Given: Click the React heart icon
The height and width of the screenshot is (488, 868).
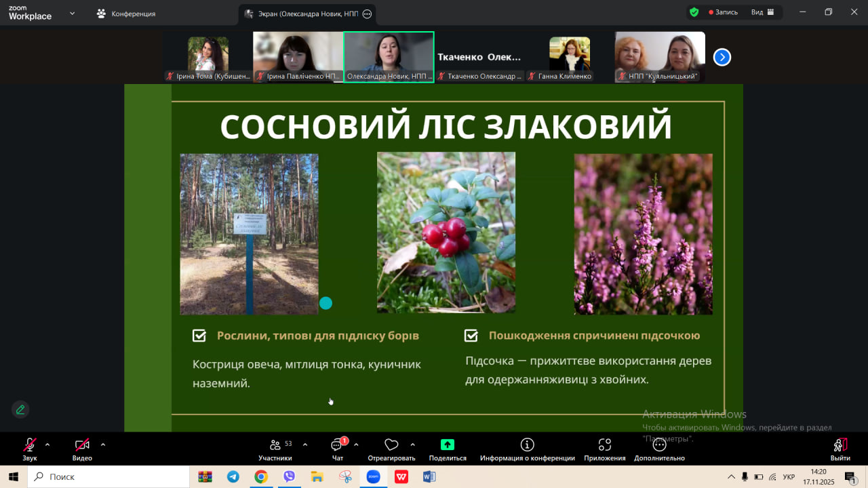Looking at the screenshot, I should [x=391, y=449].
